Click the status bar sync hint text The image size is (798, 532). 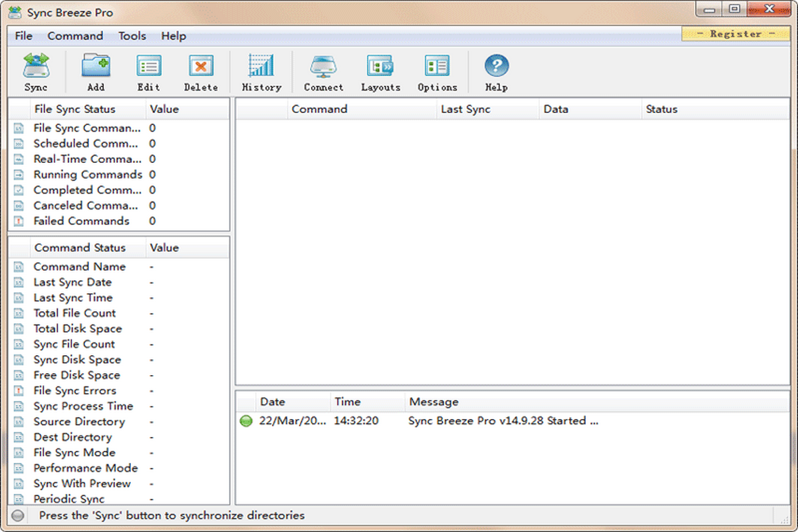click(x=172, y=515)
